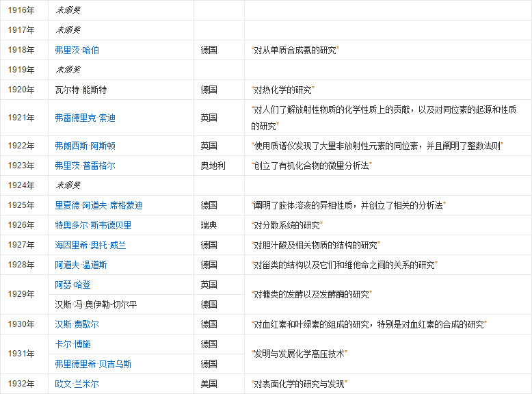Click the 汉斯·冯·奥伊勒-切尔平 name cell
The width and height of the screenshot is (532, 394).
98,304
